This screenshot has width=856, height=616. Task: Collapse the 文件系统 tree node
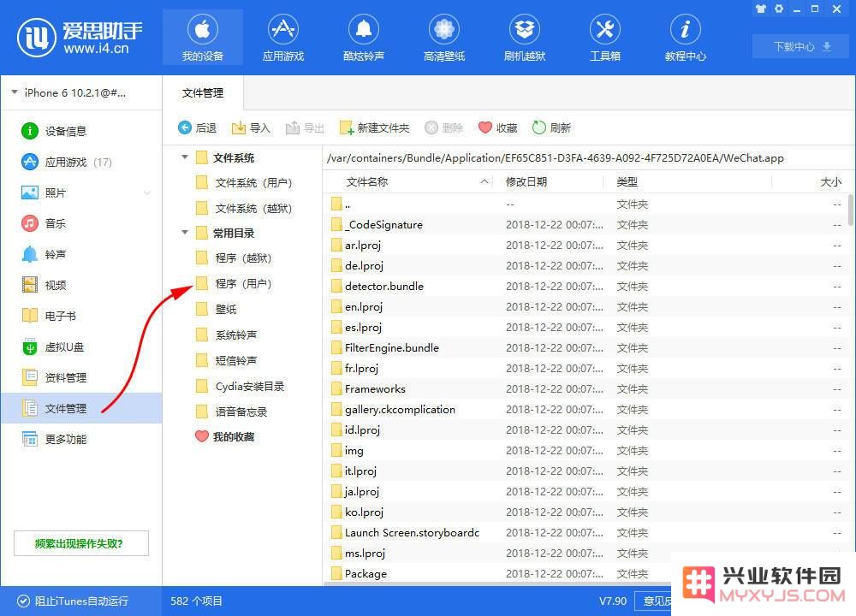click(185, 157)
